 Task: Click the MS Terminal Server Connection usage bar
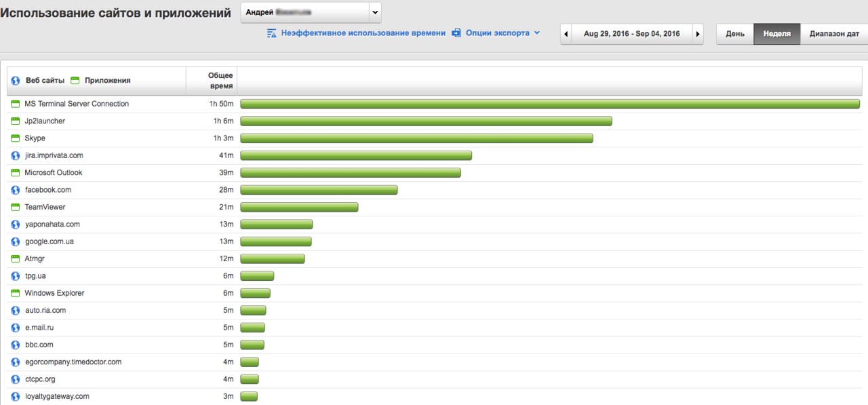coord(550,104)
